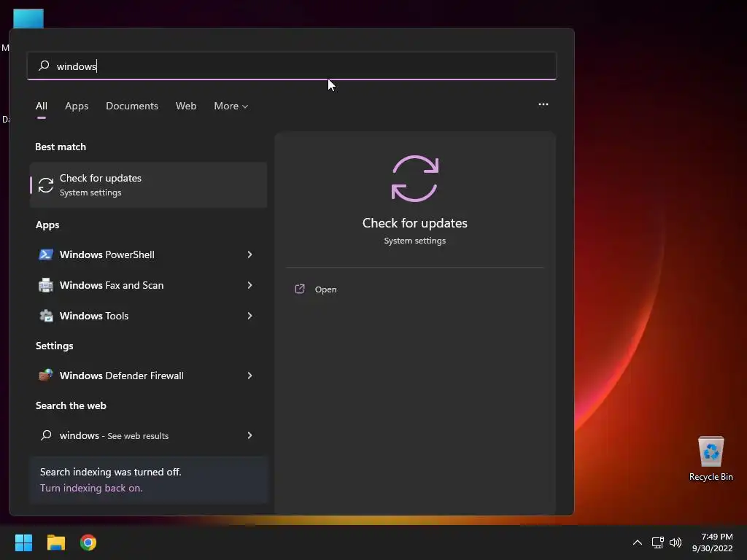Switch to the Documents tab
The image size is (747, 560).
click(132, 106)
